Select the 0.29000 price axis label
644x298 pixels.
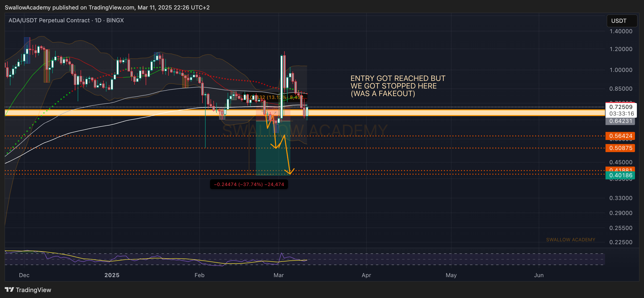(x=621, y=213)
